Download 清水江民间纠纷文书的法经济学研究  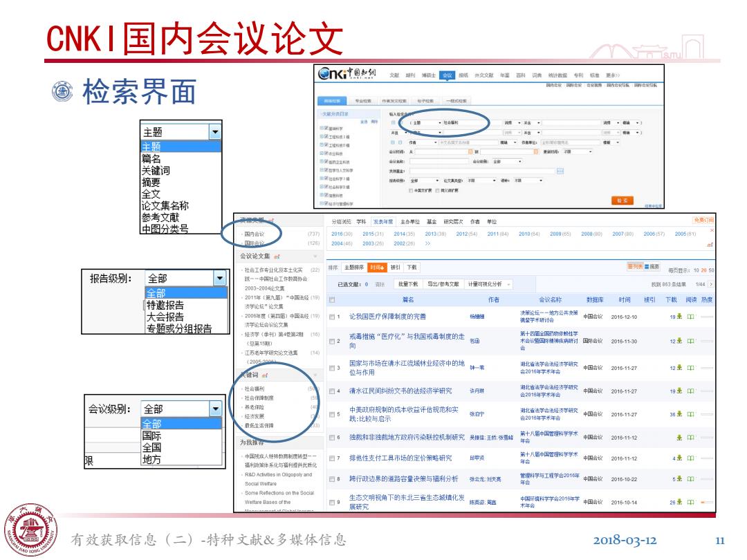point(679,391)
